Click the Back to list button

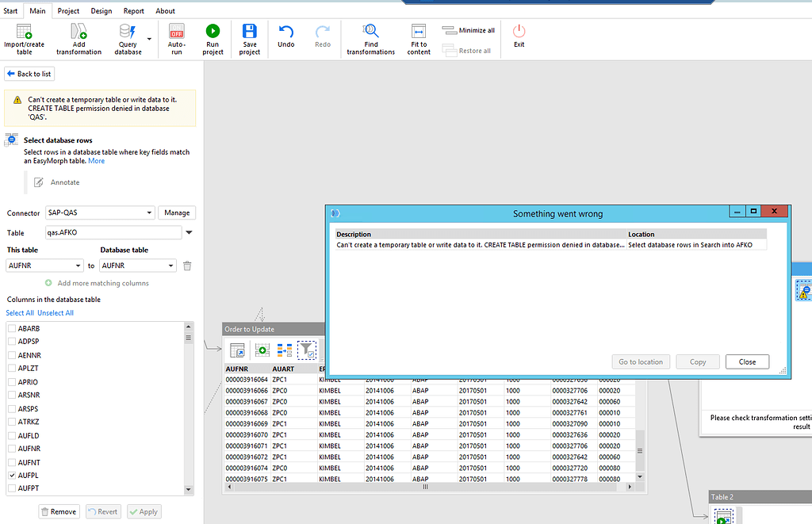(x=29, y=74)
